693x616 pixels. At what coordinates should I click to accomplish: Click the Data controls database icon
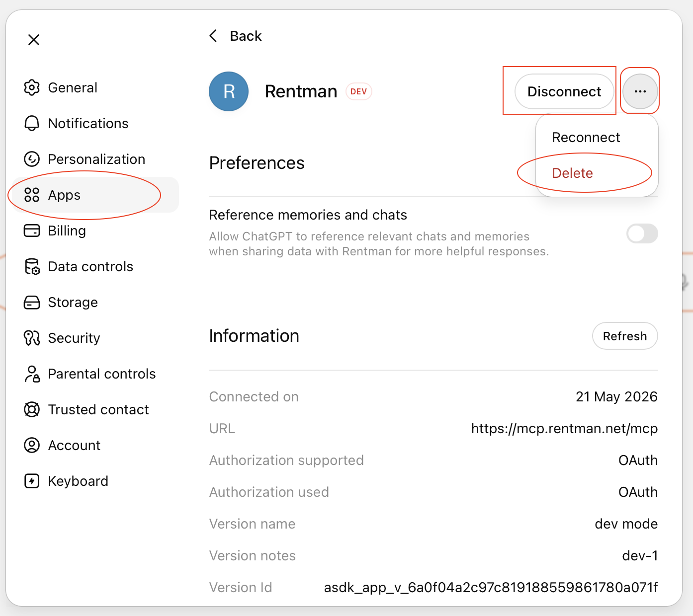(x=32, y=266)
